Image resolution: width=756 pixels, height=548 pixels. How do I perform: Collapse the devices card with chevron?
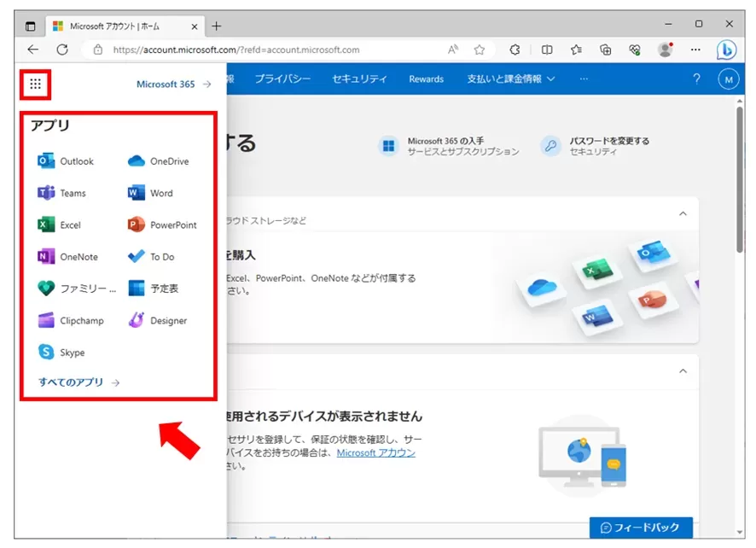[682, 371]
